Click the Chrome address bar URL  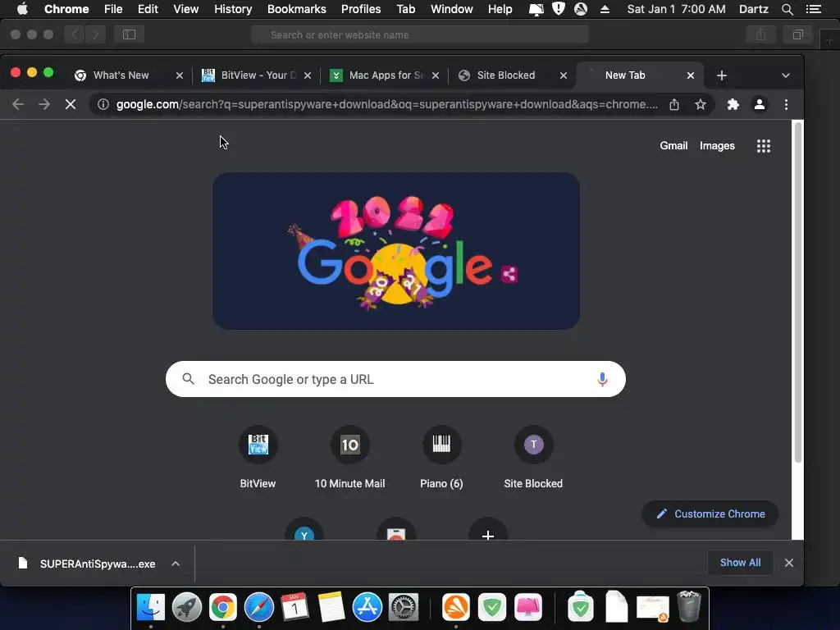pyautogui.click(x=387, y=104)
